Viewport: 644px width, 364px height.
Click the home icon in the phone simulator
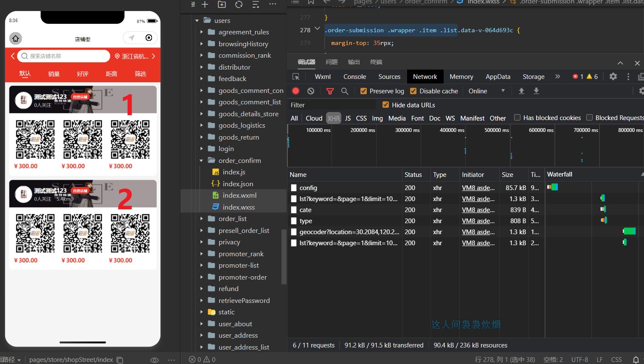pos(16,39)
